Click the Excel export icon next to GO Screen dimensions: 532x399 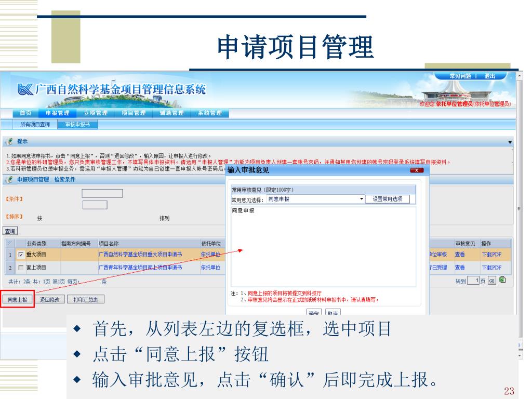click(x=502, y=280)
